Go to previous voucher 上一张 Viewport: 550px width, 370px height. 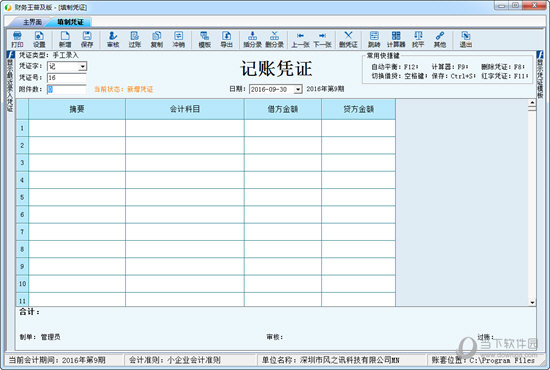[x=300, y=39]
